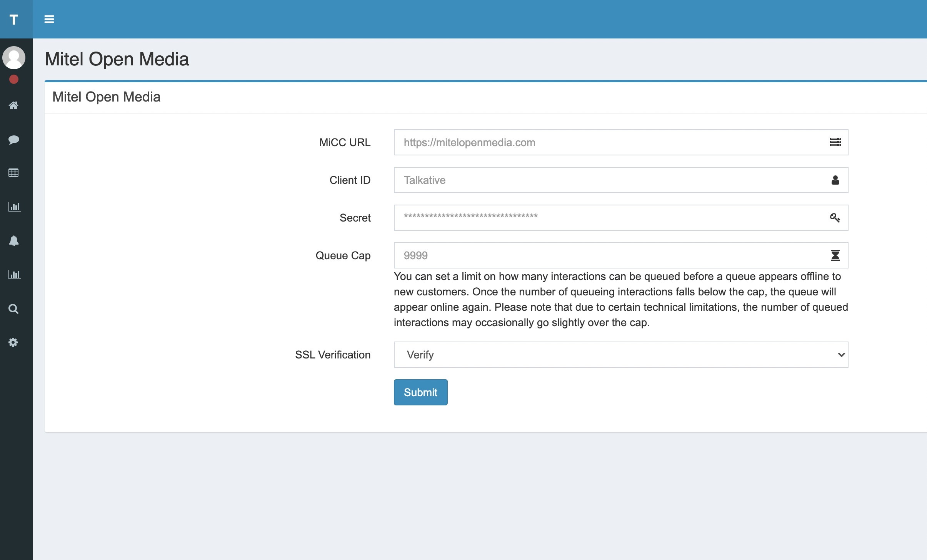Toggle the hamburger sidebar menu
This screenshot has height=560, width=927.
(x=49, y=19)
